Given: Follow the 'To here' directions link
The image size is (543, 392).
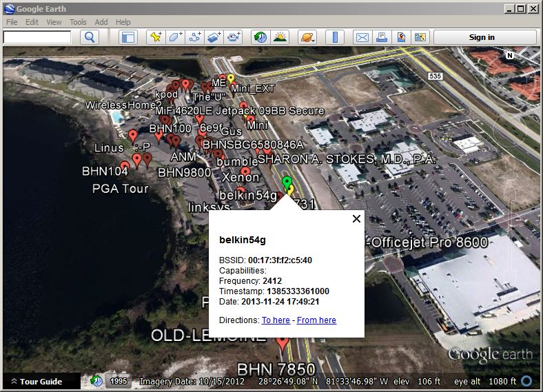Looking at the screenshot, I should [276, 320].
